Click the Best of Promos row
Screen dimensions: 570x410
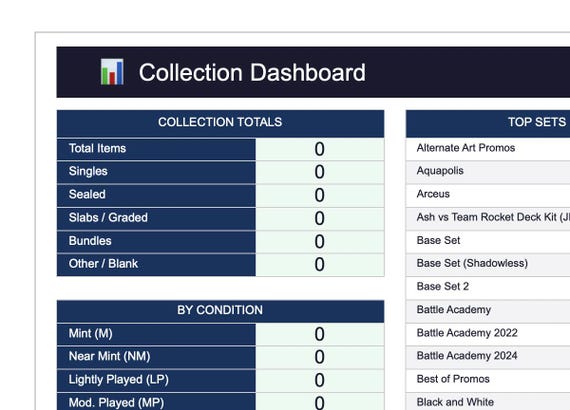coord(488,381)
